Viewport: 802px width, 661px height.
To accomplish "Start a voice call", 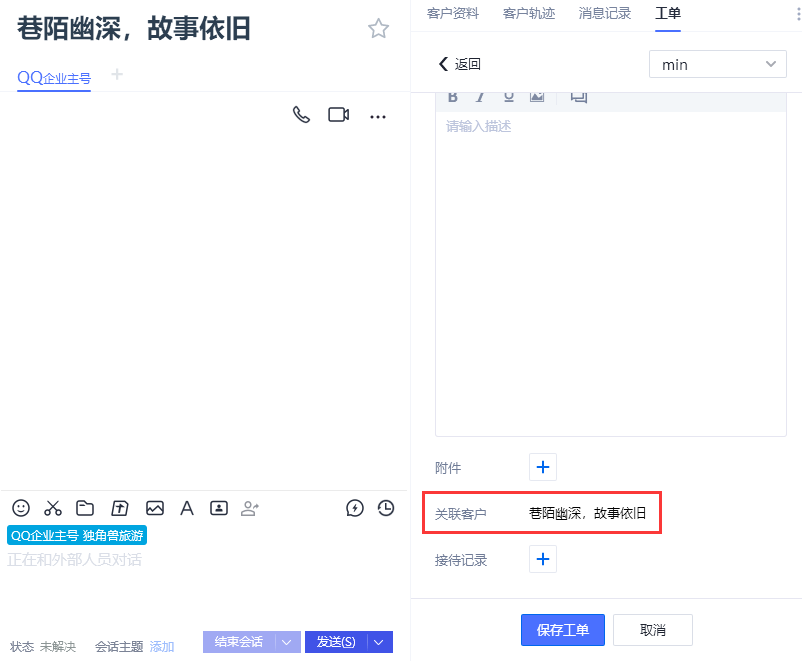I will click(x=301, y=115).
